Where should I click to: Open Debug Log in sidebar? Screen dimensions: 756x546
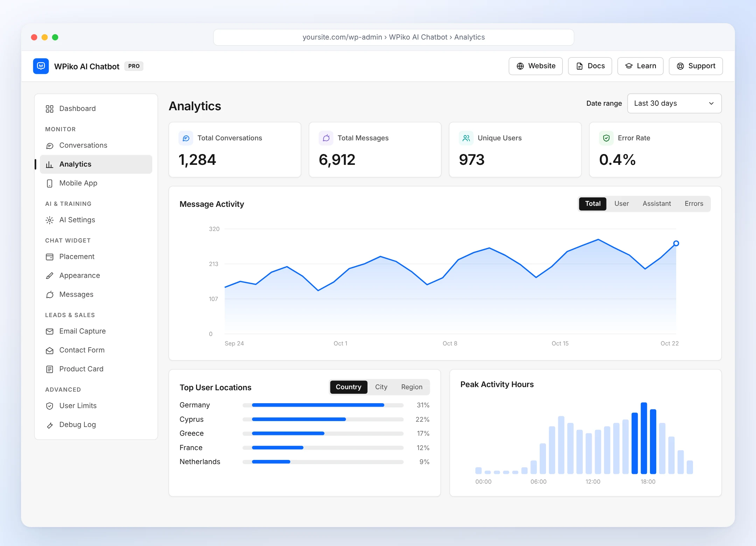click(x=96, y=425)
